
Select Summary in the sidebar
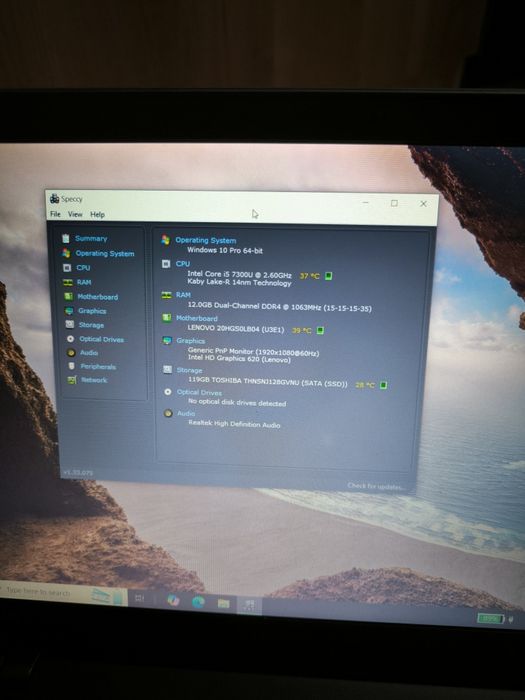(91, 238)
